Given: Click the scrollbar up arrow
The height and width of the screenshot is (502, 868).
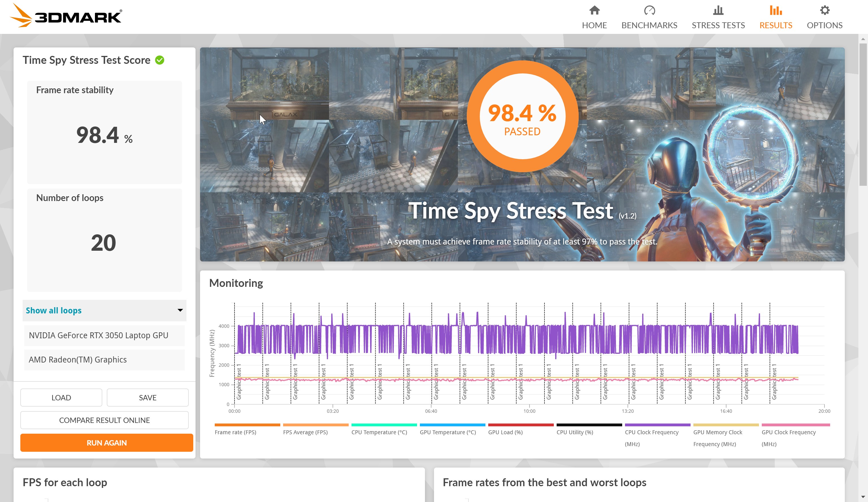Looking at the screenshot, I should 863,39.
